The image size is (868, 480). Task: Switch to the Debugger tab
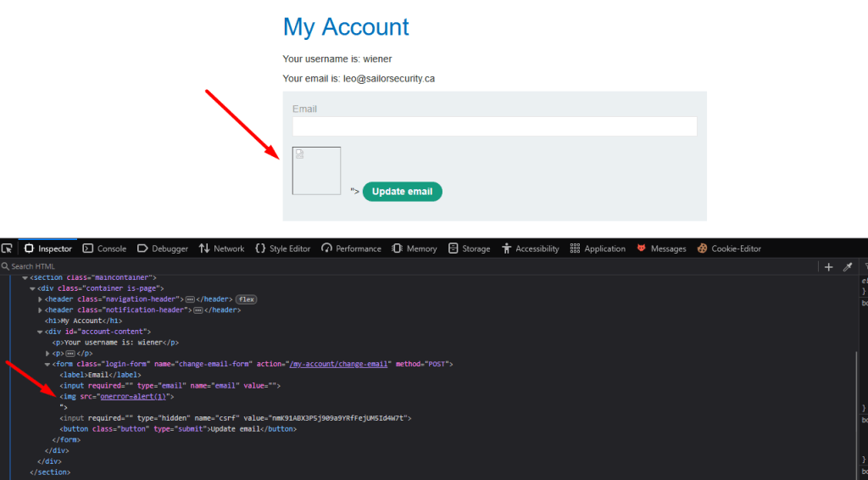click(163, 248)
